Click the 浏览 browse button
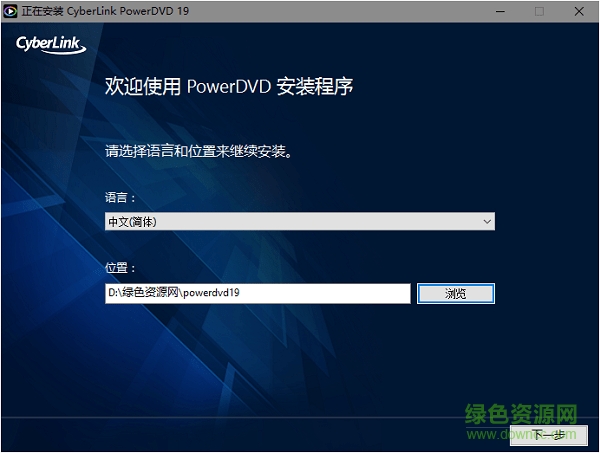Image resolution: width=600 pixels, height=453 pixels. [456, 293]
